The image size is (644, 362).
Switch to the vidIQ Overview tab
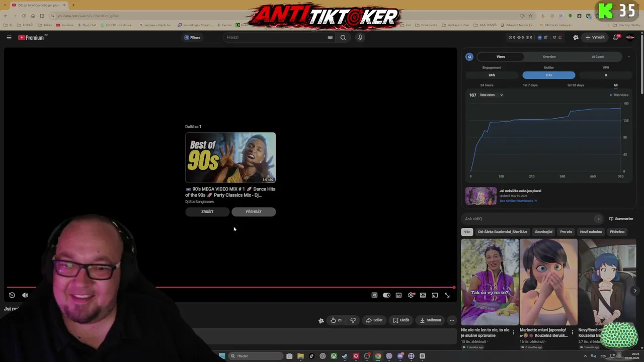pos(549,57)
